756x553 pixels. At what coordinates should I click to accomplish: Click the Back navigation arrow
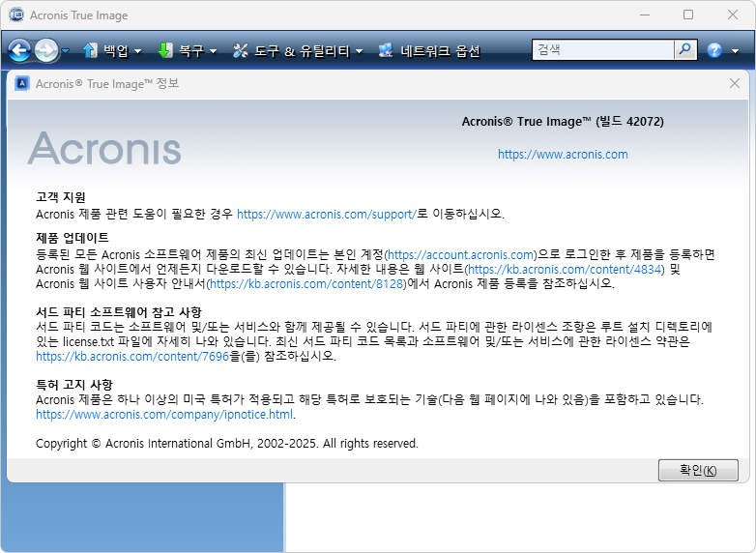[x=19, y=50]
